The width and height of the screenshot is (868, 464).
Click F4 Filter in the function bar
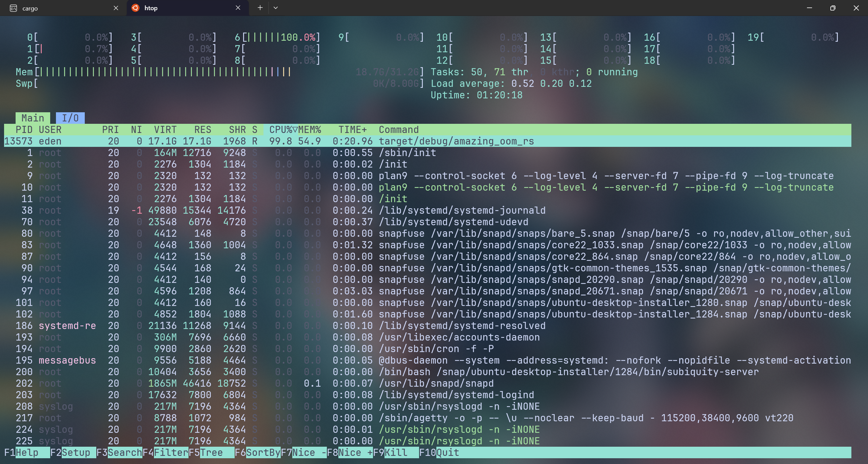(165, 452)
